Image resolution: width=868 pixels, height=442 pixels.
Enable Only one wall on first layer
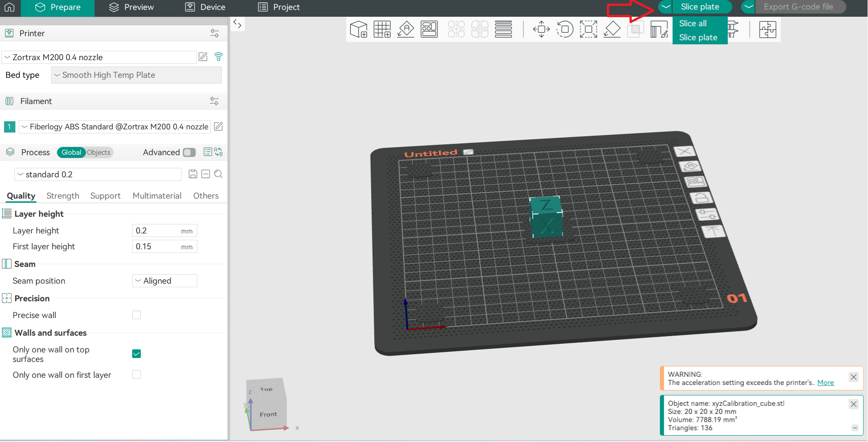coord(136,375)
